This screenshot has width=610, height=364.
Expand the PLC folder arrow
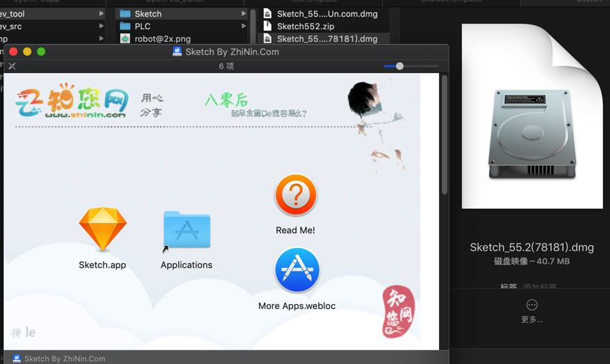tap(244, 26)
